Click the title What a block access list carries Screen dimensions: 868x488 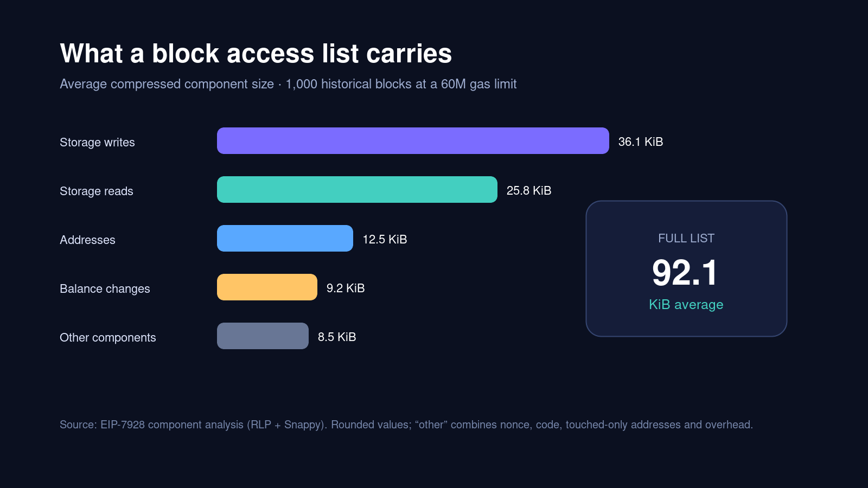[256, 54]
